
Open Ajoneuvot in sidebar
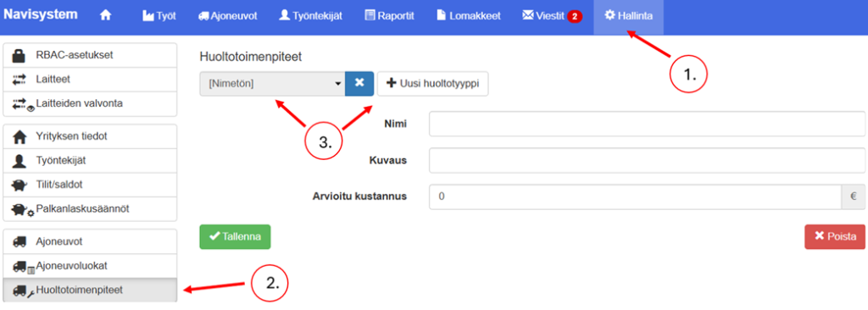pyautogui.click(x=90, y=241)
